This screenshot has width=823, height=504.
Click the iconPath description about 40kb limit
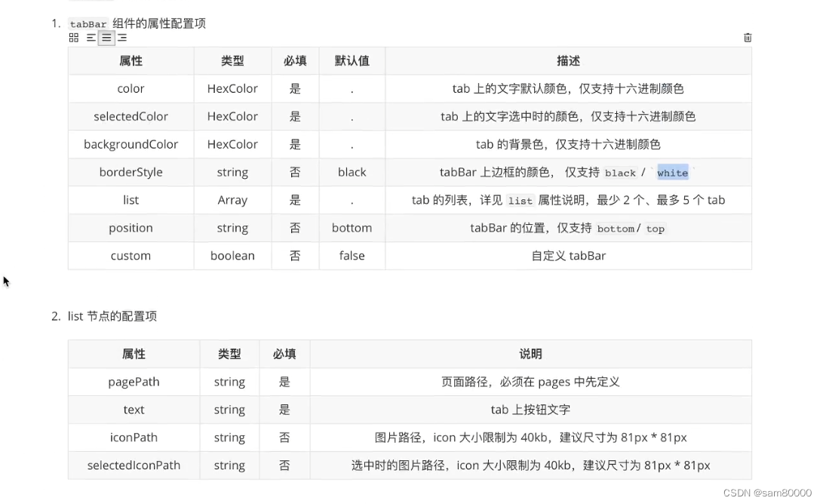tap(530, 438)
